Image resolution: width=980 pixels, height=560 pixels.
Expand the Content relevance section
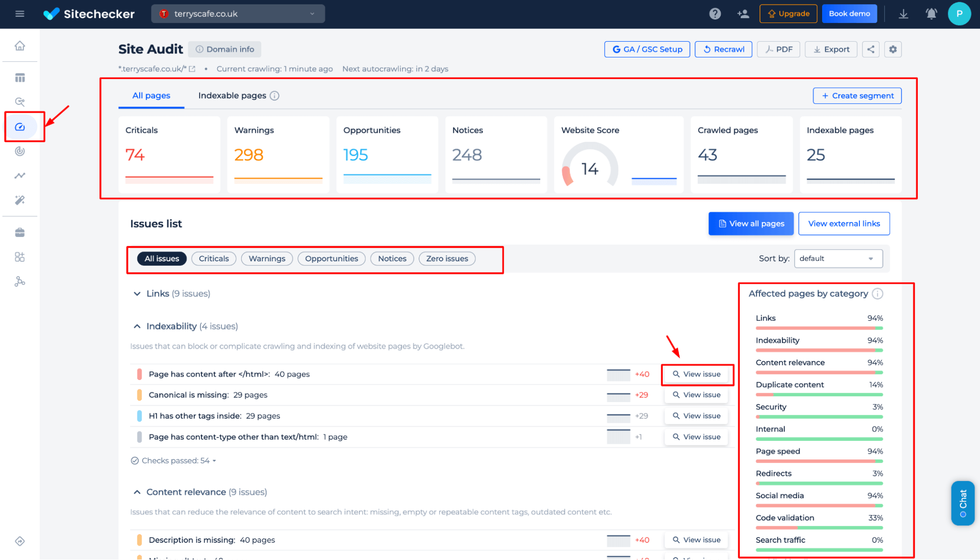click(137, 491)
